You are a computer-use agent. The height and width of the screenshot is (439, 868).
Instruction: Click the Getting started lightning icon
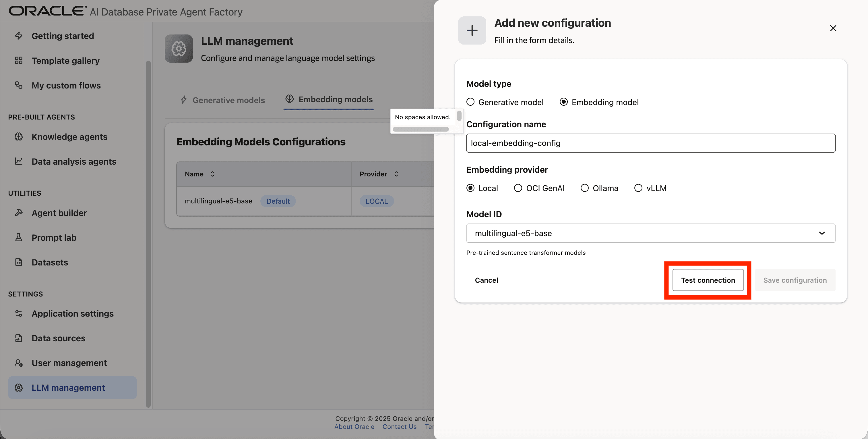19,36
